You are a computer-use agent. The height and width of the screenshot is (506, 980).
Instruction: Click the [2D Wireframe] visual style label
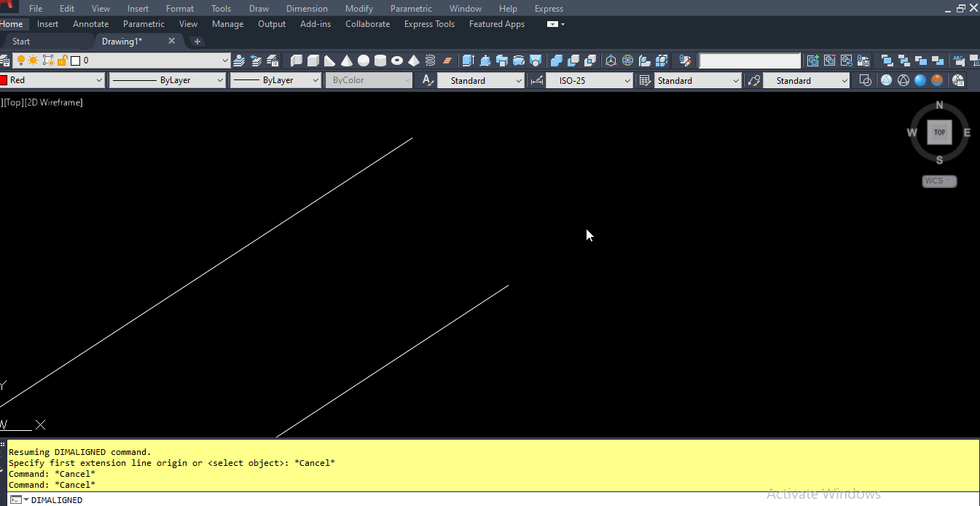pyautogui.click(x=54, y=103)
